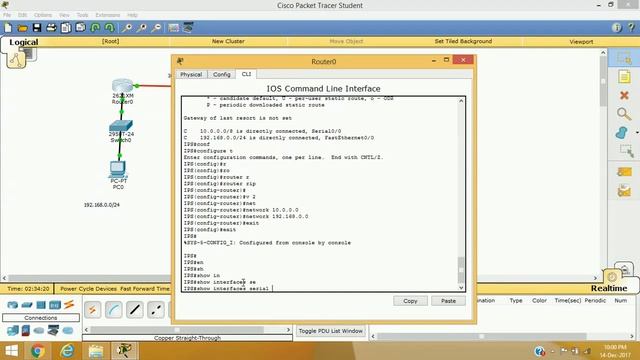Viewport: 640px width, 360px height.
Task: Select the WAN Emulation cloud category
Action: [x=39, y=331]
